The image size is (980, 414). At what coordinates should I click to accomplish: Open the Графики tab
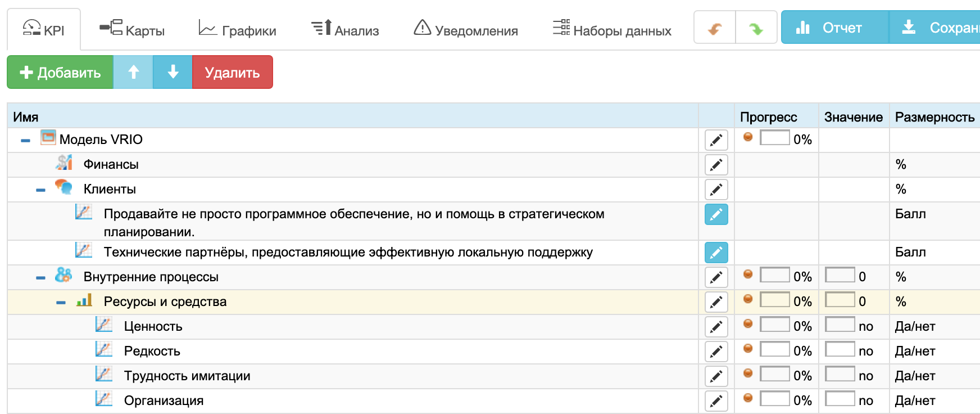click(x=237, y=29)
